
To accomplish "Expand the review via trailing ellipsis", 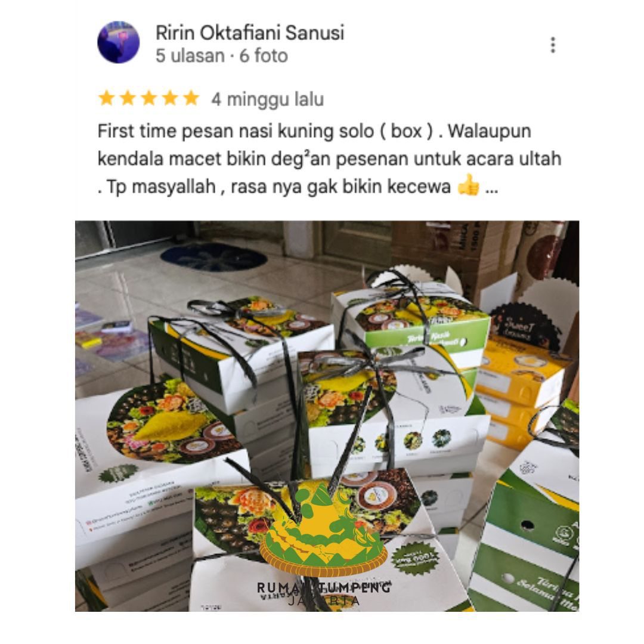I will [491, 189].
